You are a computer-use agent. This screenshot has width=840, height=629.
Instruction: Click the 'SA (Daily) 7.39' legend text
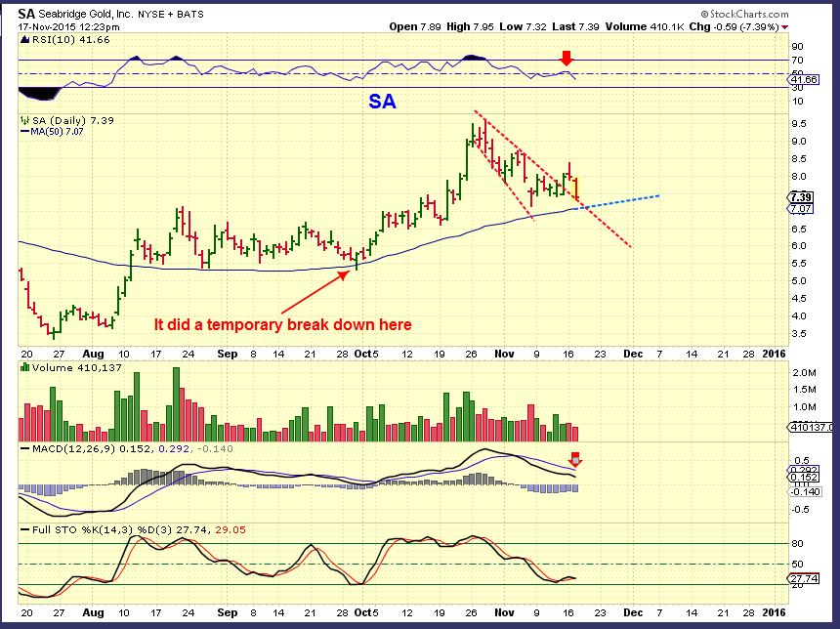click(x=73, y=120)
